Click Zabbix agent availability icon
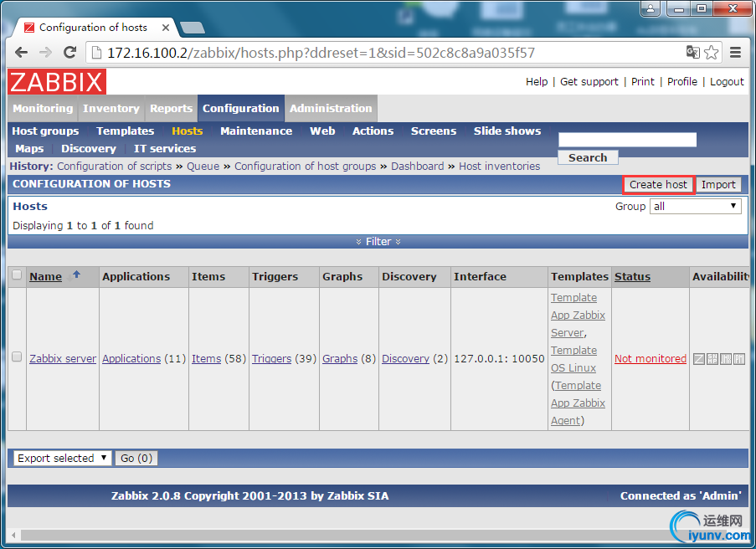Viewport: 756px width, 549px height. [x=698, y=359]
